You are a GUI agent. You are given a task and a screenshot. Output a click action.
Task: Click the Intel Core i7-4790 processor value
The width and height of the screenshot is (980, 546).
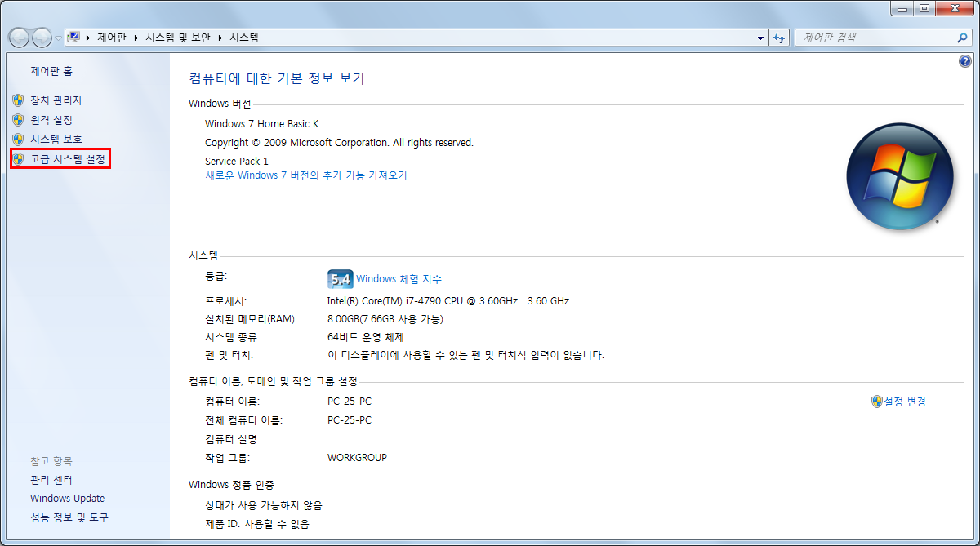[x=448, y=301]
